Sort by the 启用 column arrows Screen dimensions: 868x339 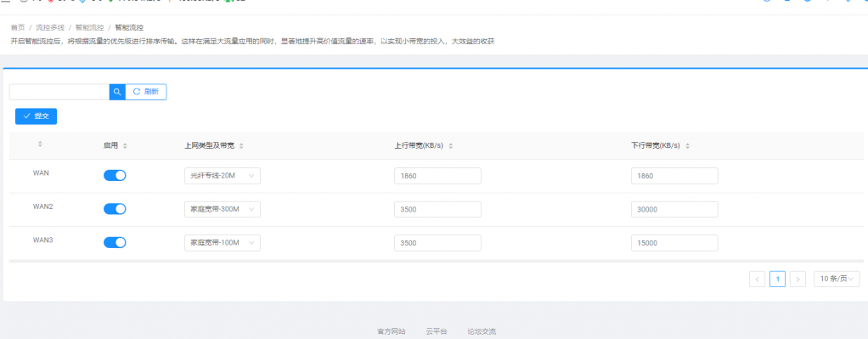[x=125, y=145]
